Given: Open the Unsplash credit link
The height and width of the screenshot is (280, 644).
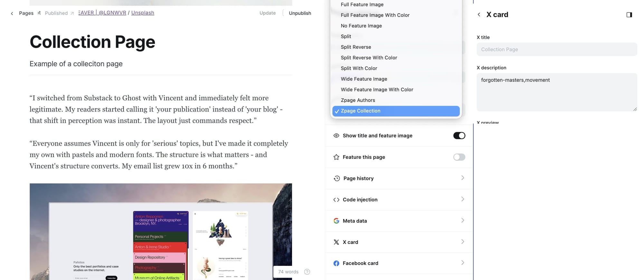Looking at the screenshot, I should tap(143, 13).
